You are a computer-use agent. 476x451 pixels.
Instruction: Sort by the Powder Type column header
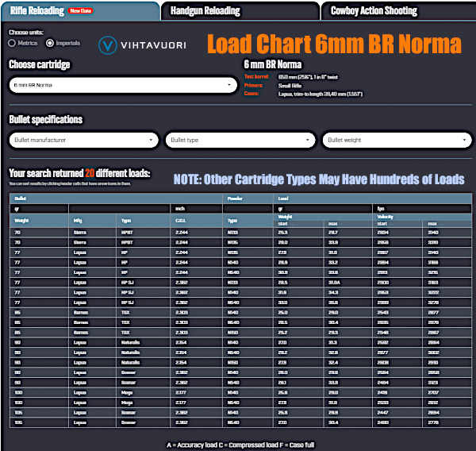pyautogui.click(x=248, y=221)
